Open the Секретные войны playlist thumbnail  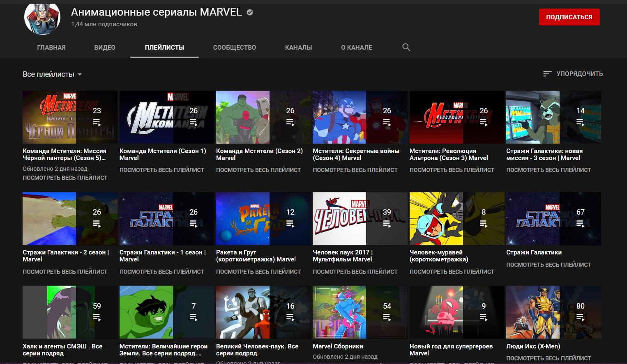tap(360, 117)
